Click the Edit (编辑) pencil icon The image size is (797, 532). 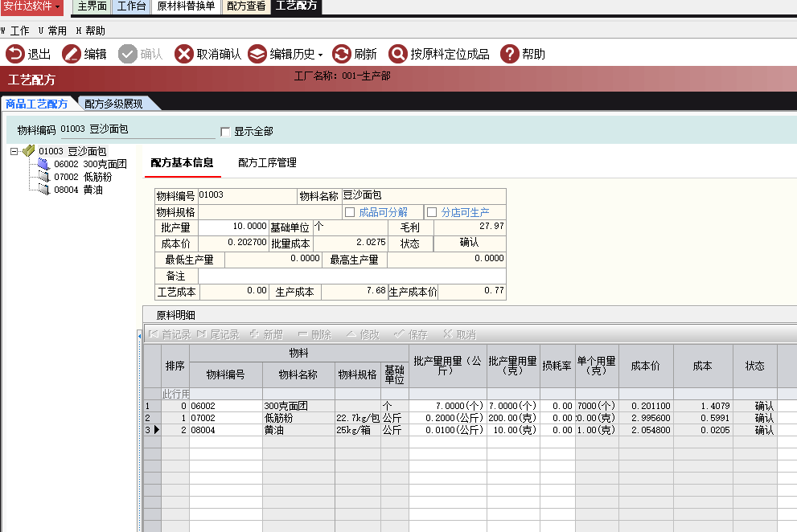pyautogui.click(x=72, y=54)
